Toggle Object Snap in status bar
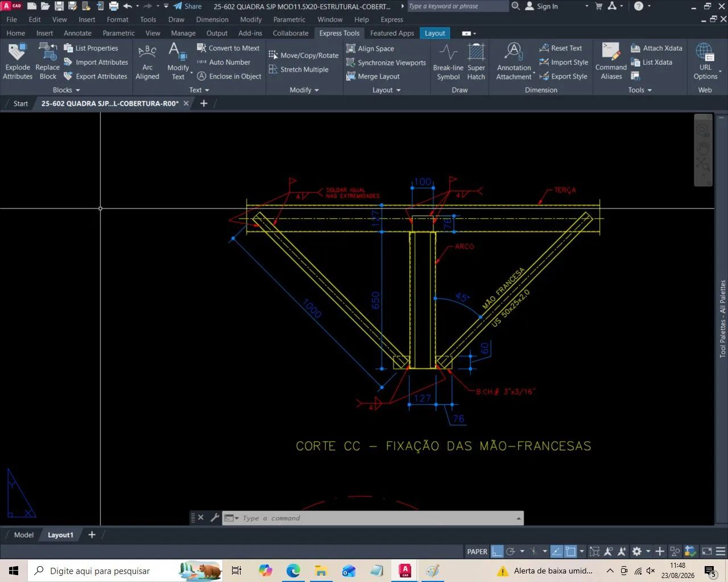 (x=570, y=551)
